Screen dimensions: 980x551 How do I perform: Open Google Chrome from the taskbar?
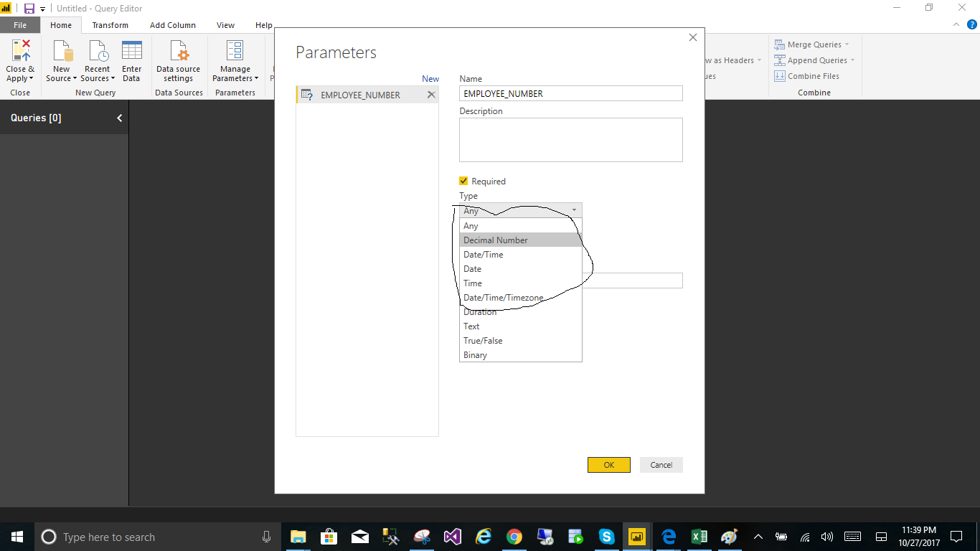[x=514, y=537]
